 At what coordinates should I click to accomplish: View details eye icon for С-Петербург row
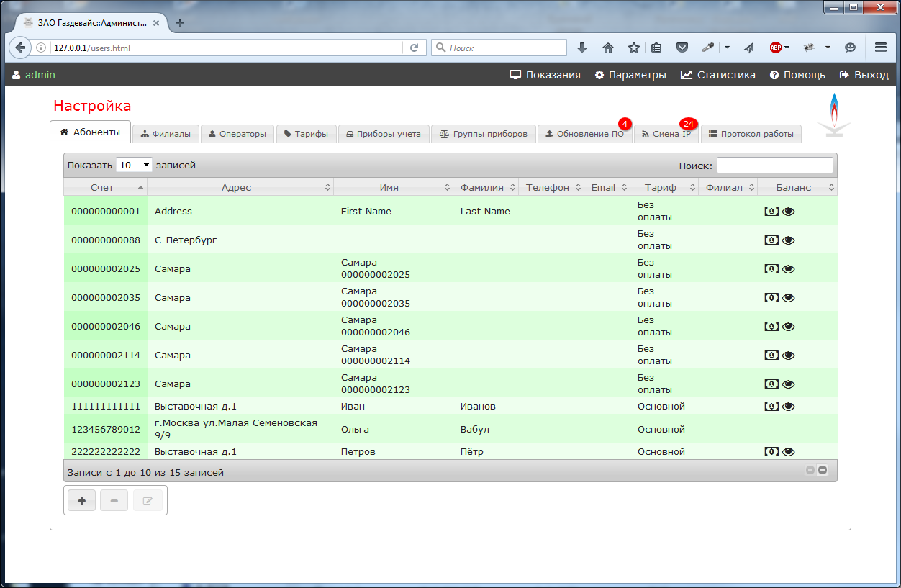point(789,240)
